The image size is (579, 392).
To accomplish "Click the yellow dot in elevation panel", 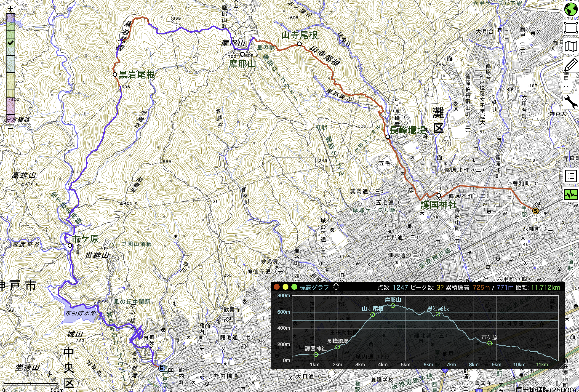I will coord(285,287).
